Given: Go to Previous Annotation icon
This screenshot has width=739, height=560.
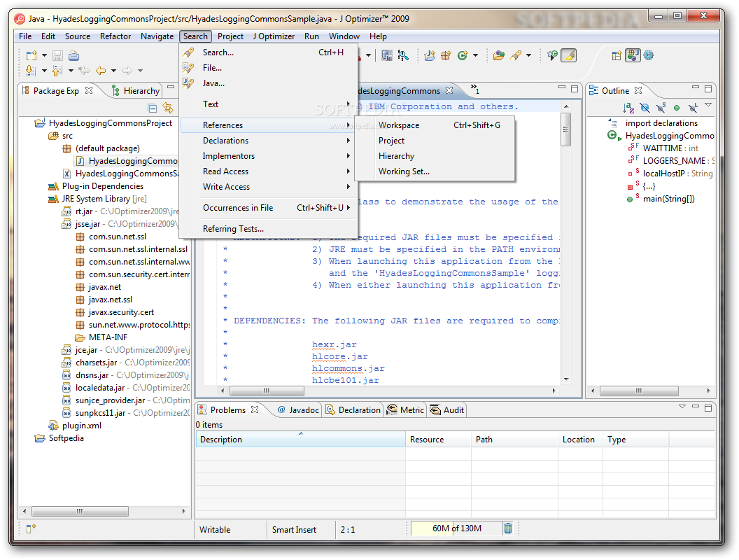Looking at the screenshot, I should click(x=57, y=71).
